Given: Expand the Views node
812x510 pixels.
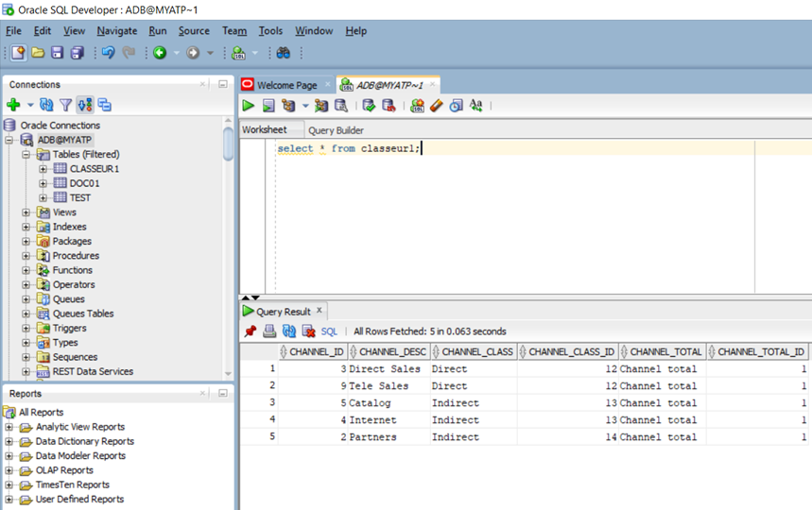Looking at the screenshot, I should pyautogui.click(x=26, y=212).
